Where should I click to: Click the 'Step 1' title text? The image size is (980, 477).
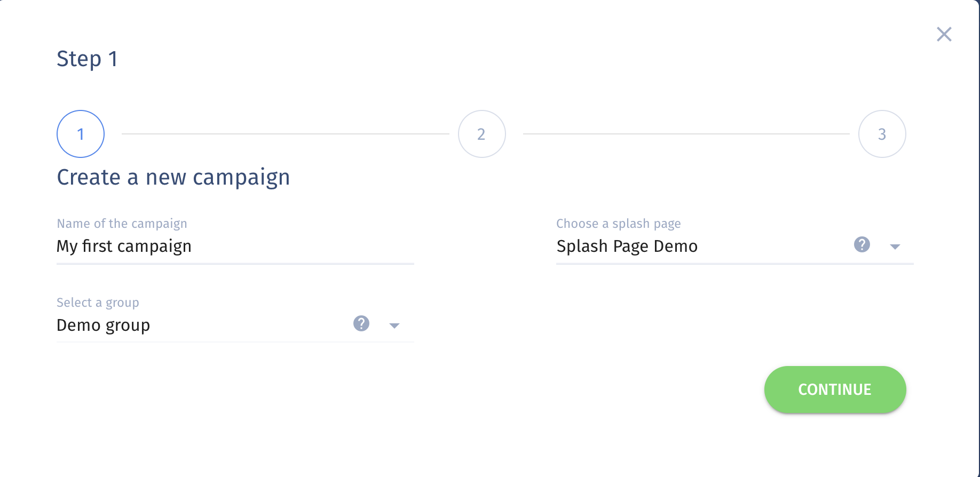coord(87,59)
